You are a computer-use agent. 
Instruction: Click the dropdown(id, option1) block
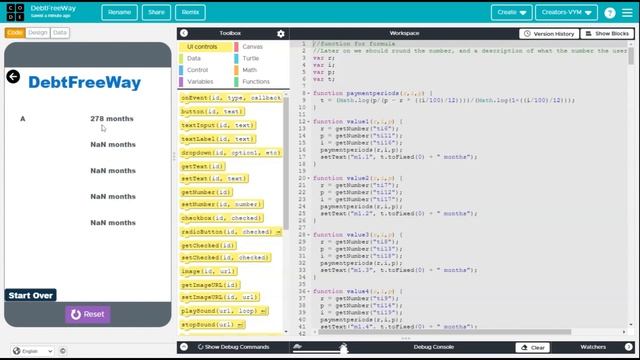coord(231,153)
